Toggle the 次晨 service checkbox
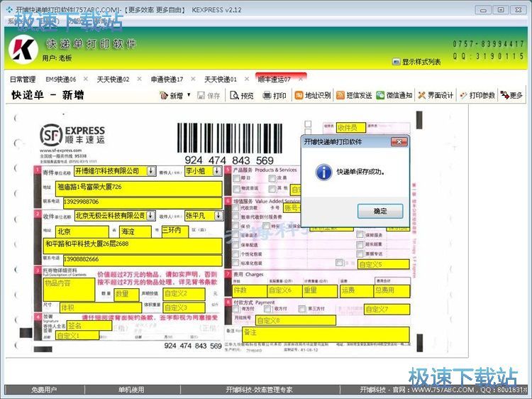The width and height of the screenshot is (532, 399). click(272, 178)
